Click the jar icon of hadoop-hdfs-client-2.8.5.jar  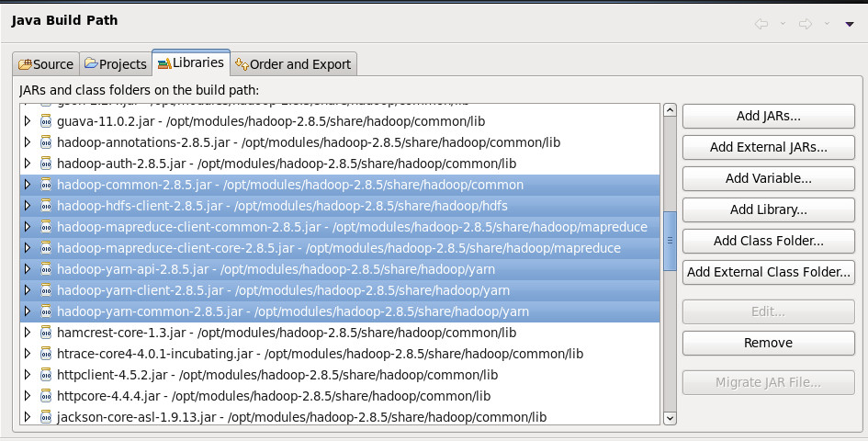(46, 206)
